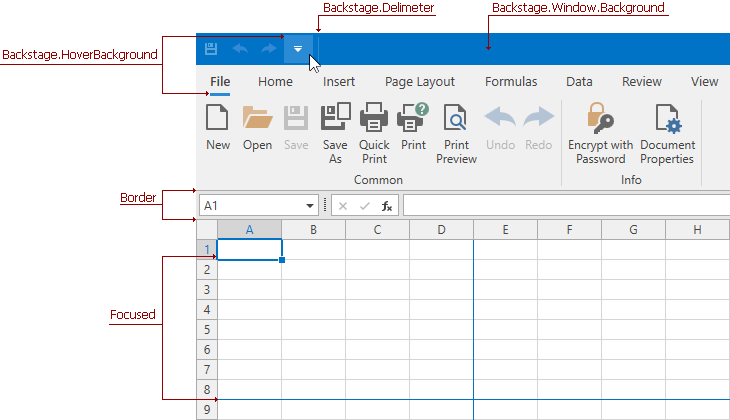
Task: Select row 3 header
Action: click(207, 290)
